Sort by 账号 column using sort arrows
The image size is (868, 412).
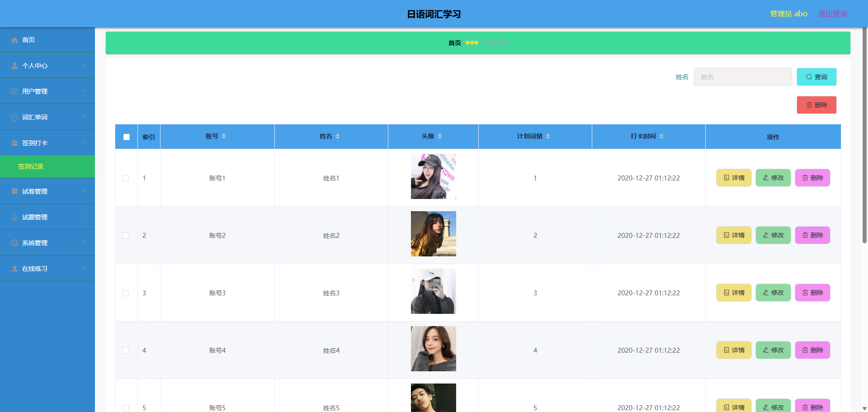[x=224, y=137]
